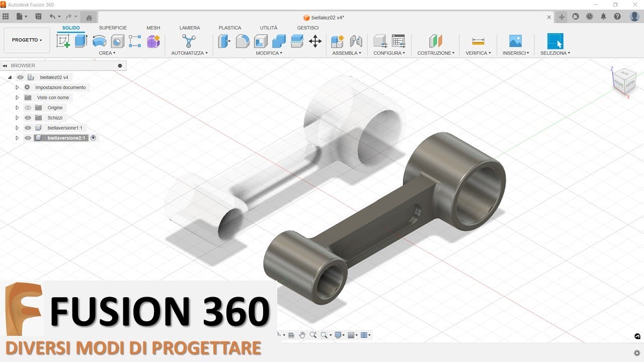Viewport: 644px width, 362px height.
Task: Toggle activate radio on biellaversione2:1
Action: coord(93,138)
